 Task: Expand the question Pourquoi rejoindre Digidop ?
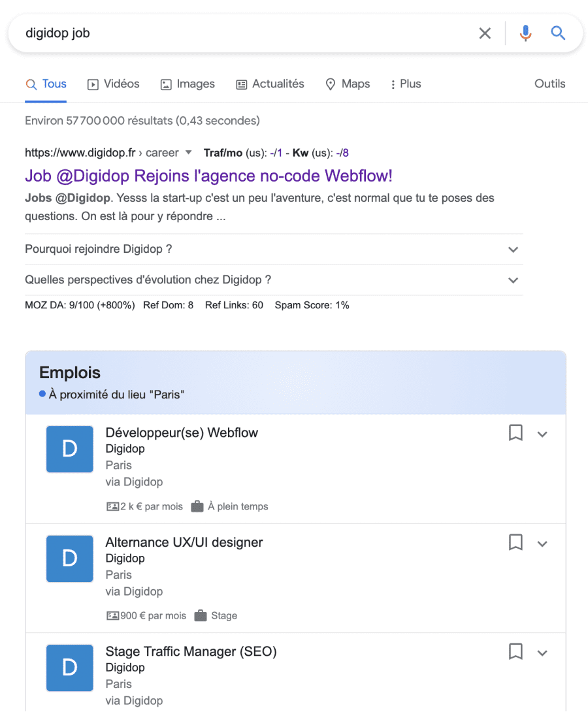coord(514,249)
